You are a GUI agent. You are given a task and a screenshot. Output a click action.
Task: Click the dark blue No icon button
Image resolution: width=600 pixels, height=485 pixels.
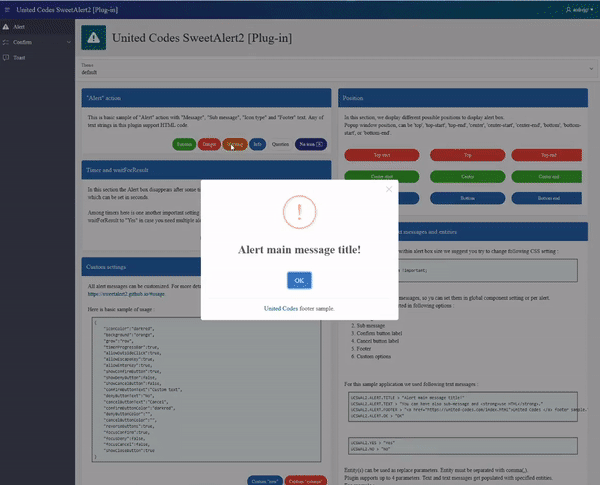pyautogui.click(x=311, y=144)
